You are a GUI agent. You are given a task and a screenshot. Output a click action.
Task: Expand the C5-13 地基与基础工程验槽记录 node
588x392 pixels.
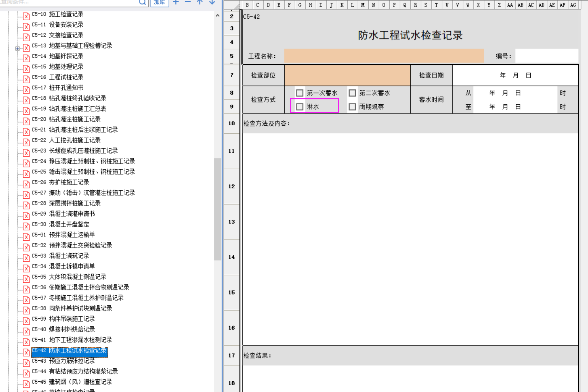pos(17,49)
